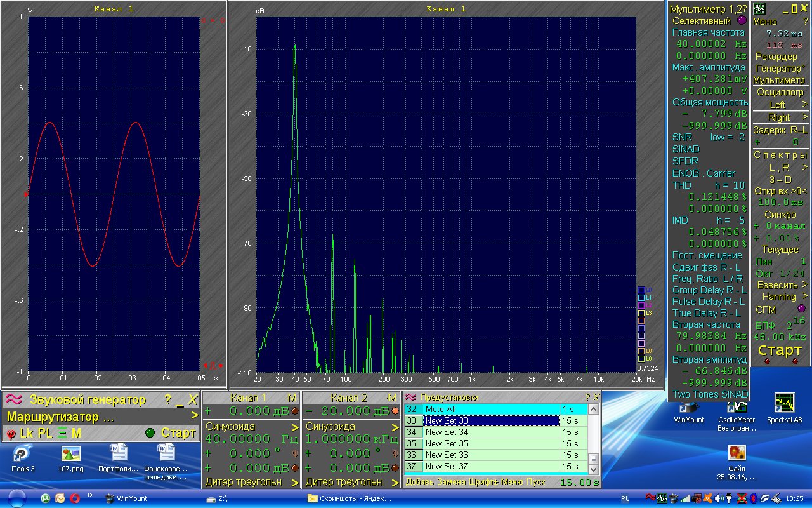Screen dimensions: 812x508
Task: Click the presets list scrollbar down arrow
Action: click(594, 469)
